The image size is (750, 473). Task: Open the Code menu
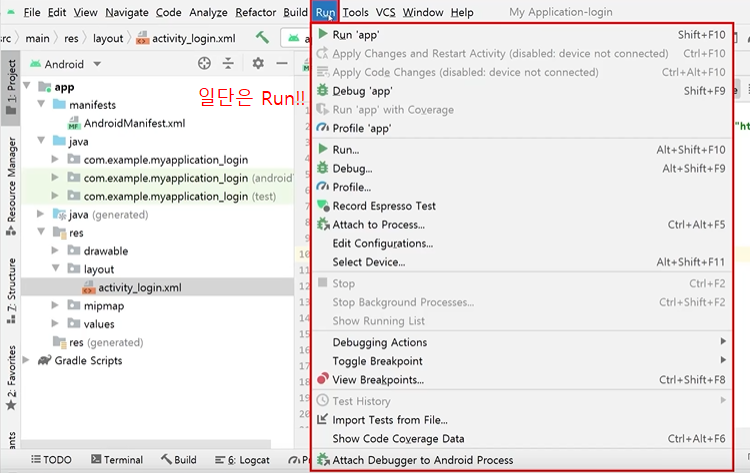(x=168, y=12)
